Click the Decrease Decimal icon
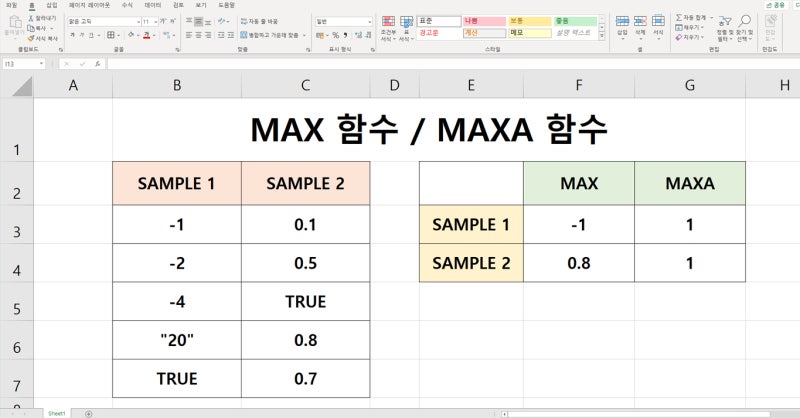The image size is (800, 418). click(x=367, y=35)
